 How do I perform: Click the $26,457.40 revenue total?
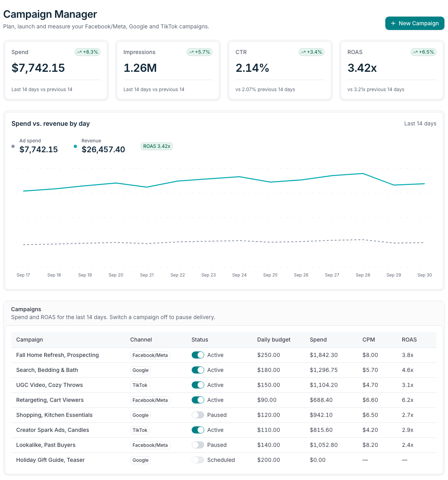click(x=103, y=149)
